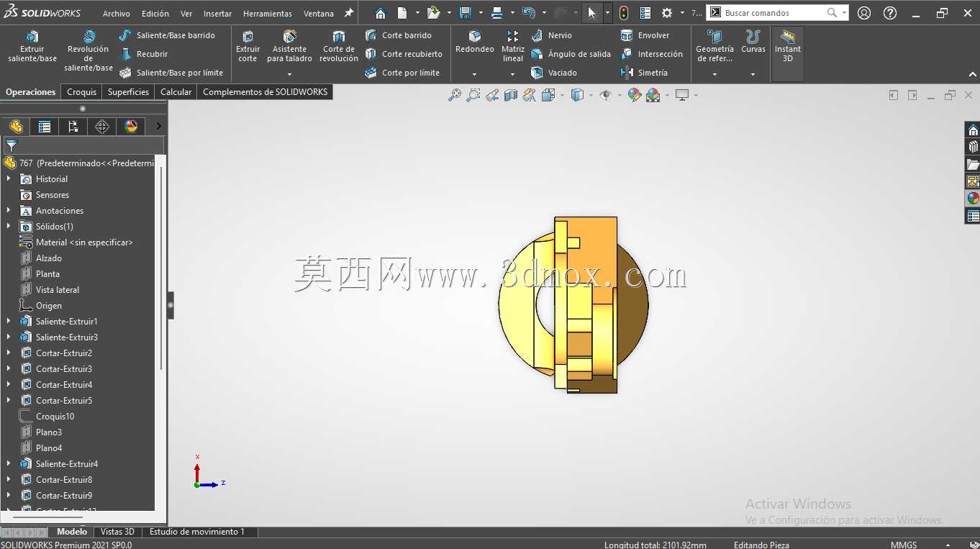Image resolution: width=980 pixels, height=549 pixels.
Task: Open Asistente para taladro tool
Action: (289, 47)
